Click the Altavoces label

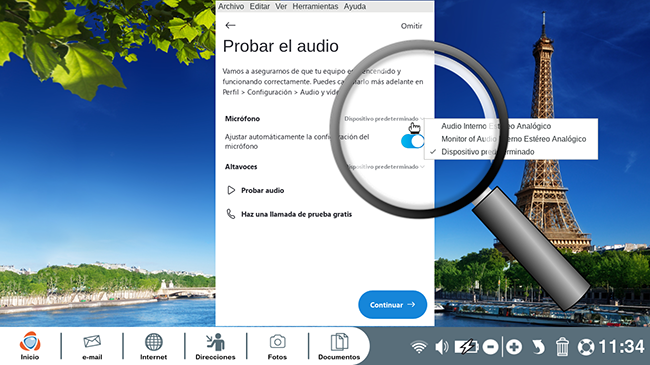tap(241, 167)
